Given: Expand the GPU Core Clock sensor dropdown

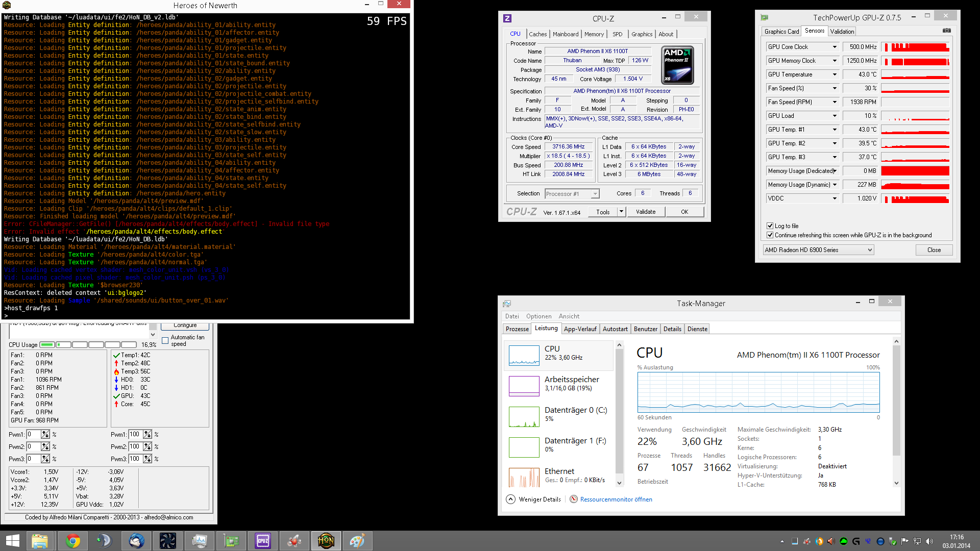Looking at the screenshot, I should [835, 47].
